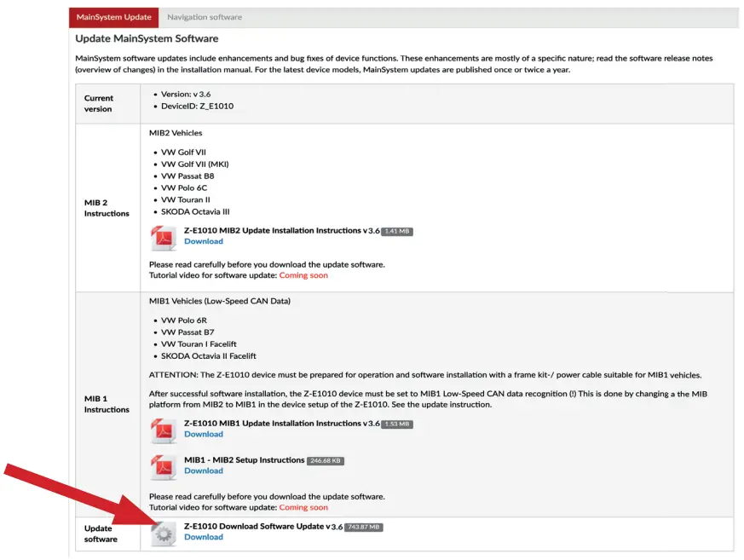Click Z-E1010 Download Software Update title

(263, 526)
